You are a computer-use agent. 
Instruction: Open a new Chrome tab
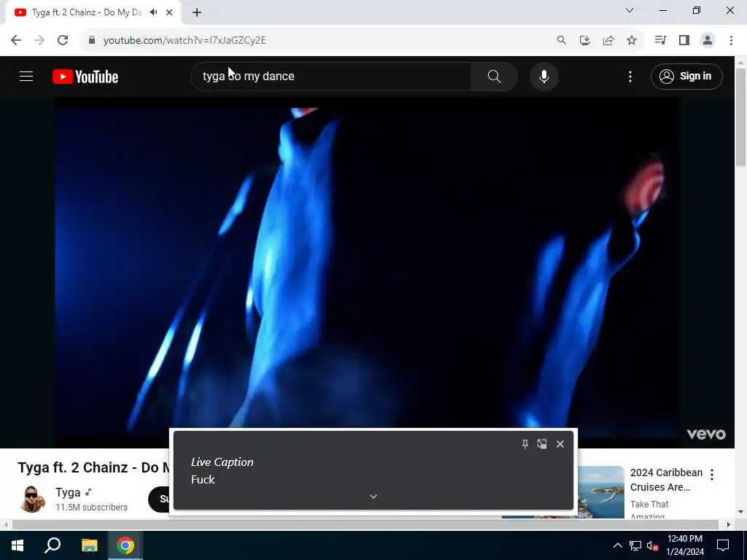(x=197, y=12)
